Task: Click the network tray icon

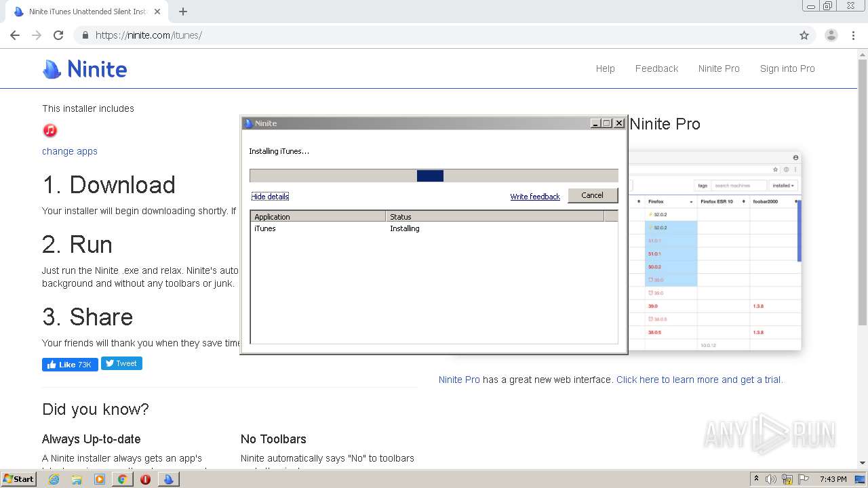Action: (787, 479)
